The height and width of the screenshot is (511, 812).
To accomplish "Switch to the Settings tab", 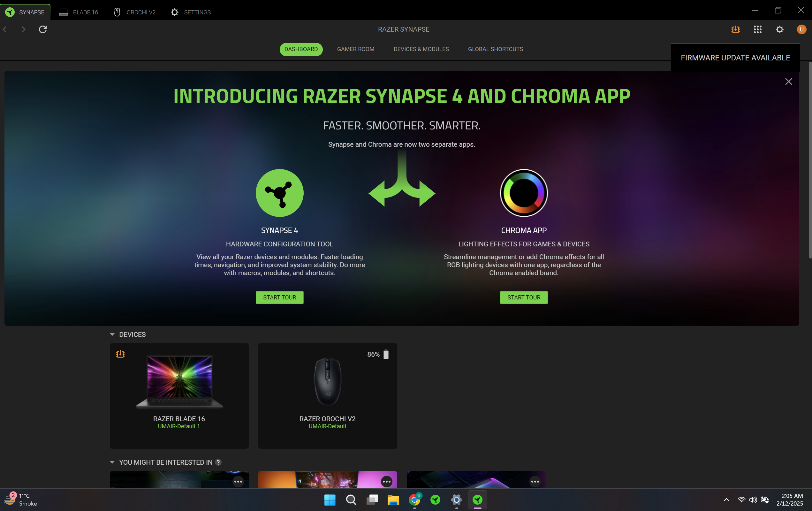I will click(x=191, y=12).
